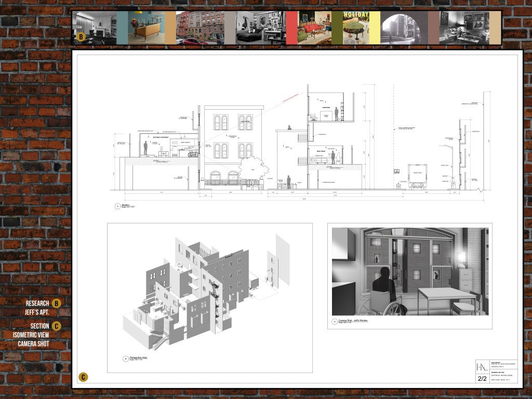532x399 pixels.
Task: Click the 2/2 page number box
Action: click(x=483, y=379)
